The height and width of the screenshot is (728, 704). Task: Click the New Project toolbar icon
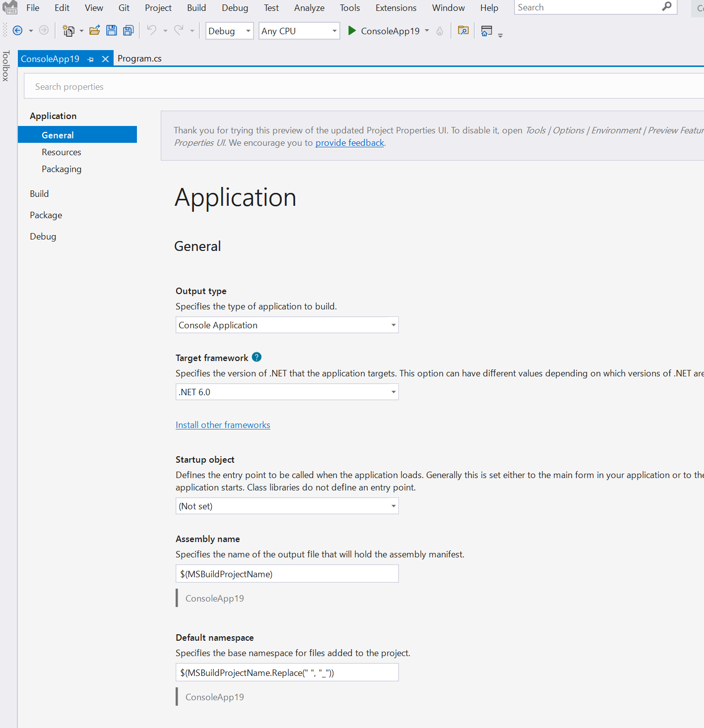pos(68,31)
